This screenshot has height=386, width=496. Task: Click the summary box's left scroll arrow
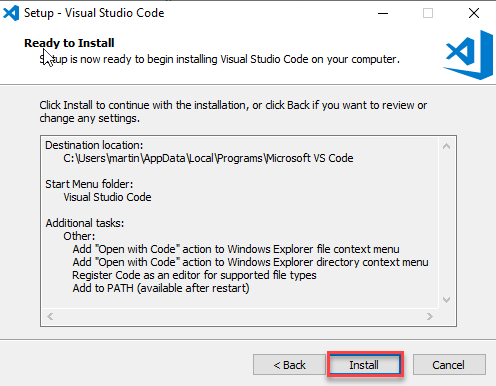[x=50, y=316]
